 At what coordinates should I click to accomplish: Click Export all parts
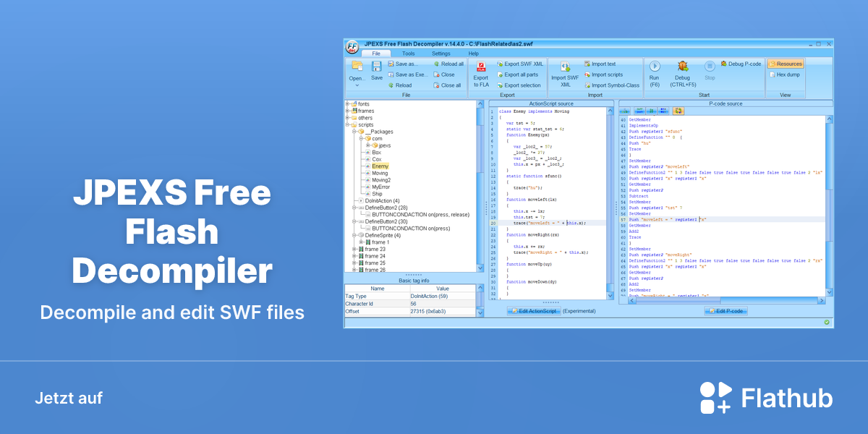click(517, 75)
